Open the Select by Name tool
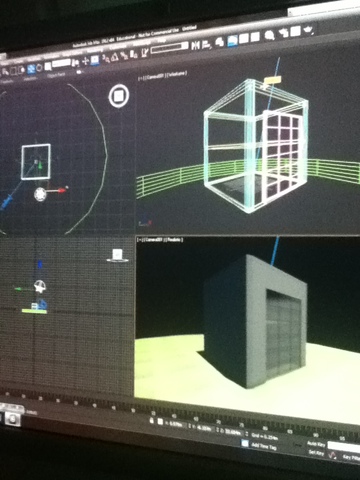This screenshot has height=480, width=360. [5, 72]
